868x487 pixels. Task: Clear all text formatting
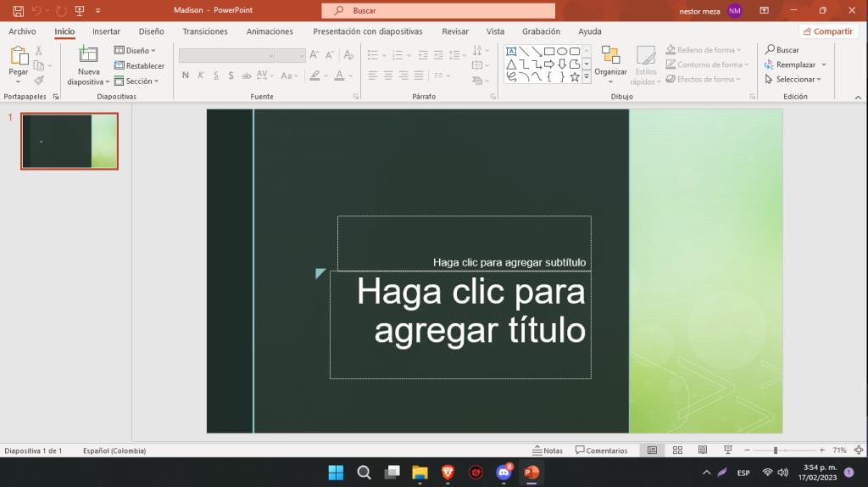[x=348, y=54]
